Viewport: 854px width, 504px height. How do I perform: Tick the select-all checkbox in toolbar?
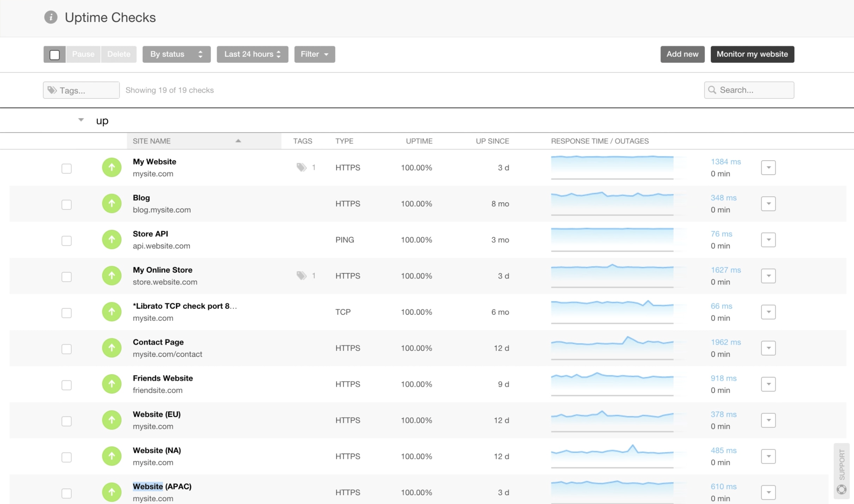(x=54, y=54)
